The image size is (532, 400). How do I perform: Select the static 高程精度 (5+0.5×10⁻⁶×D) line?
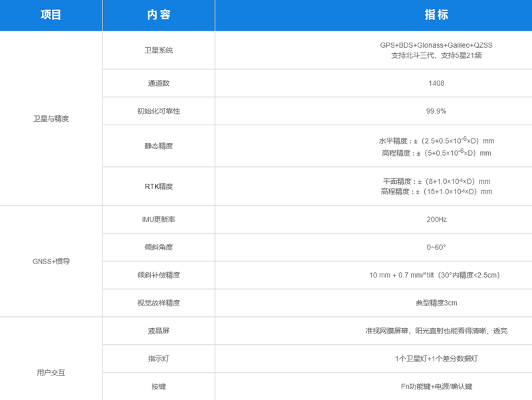(x=436, y=152)
